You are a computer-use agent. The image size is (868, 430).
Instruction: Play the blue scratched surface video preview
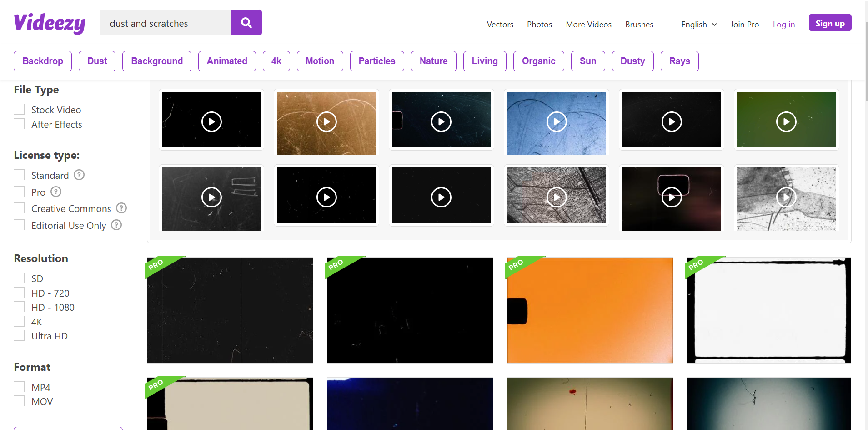coord(557,122)
